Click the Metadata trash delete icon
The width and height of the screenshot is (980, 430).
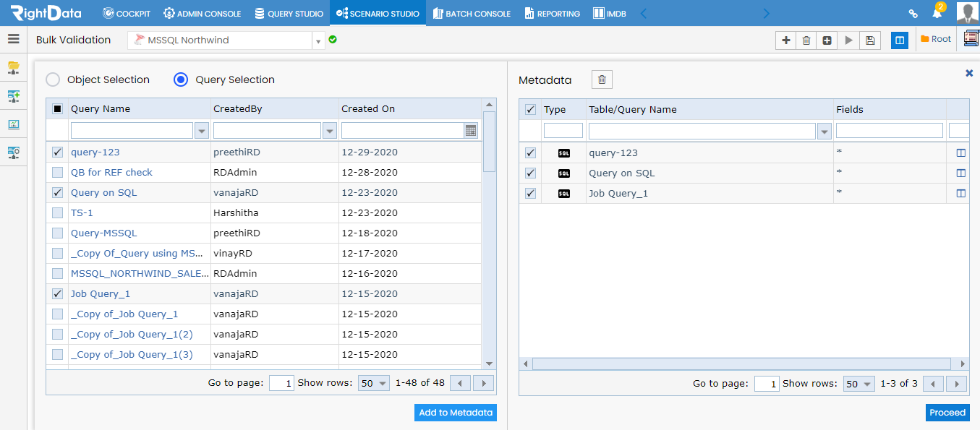(602, 79)
